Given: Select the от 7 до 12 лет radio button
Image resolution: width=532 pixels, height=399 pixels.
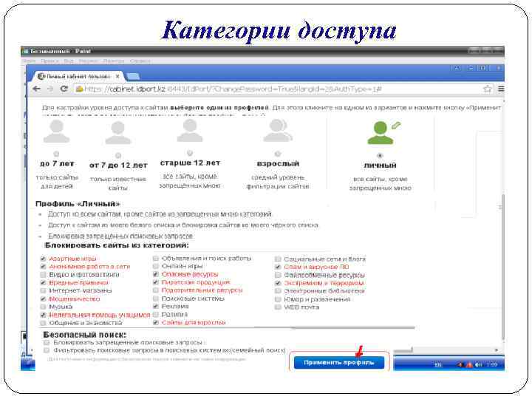Looking at the screenshot, I should point(118,155).
